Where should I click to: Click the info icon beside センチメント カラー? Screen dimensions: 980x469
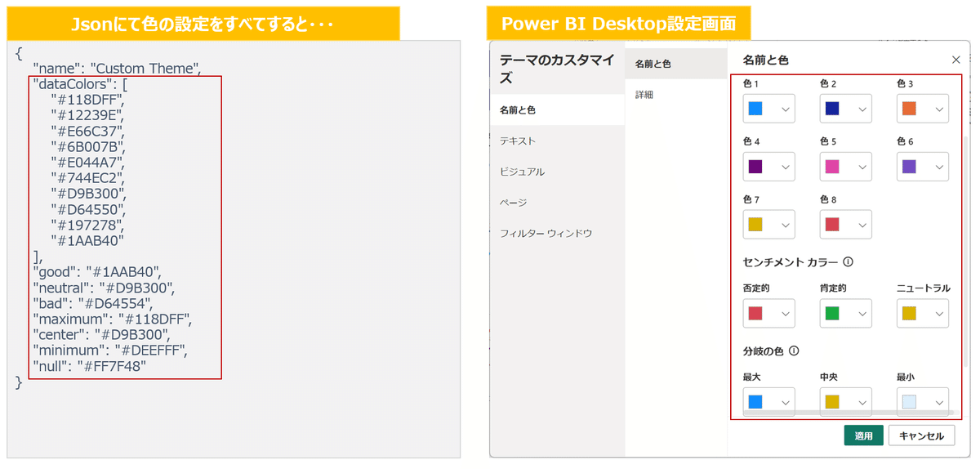848,263
